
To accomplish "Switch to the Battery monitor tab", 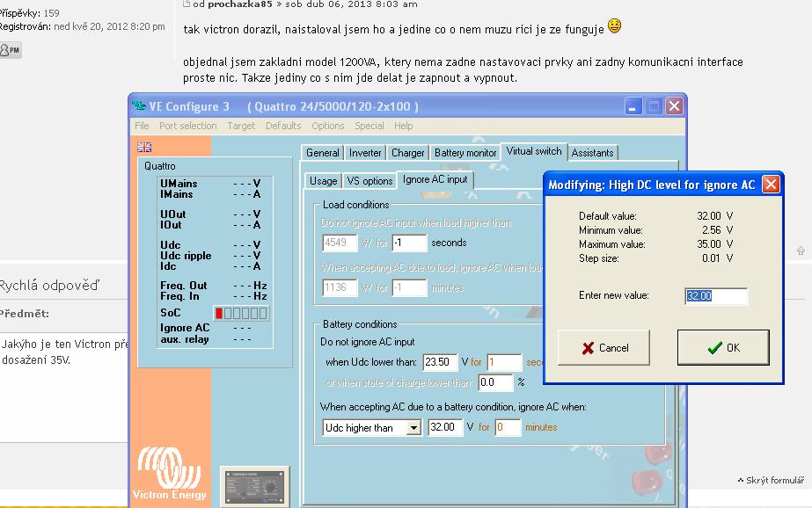I will 465,153.
